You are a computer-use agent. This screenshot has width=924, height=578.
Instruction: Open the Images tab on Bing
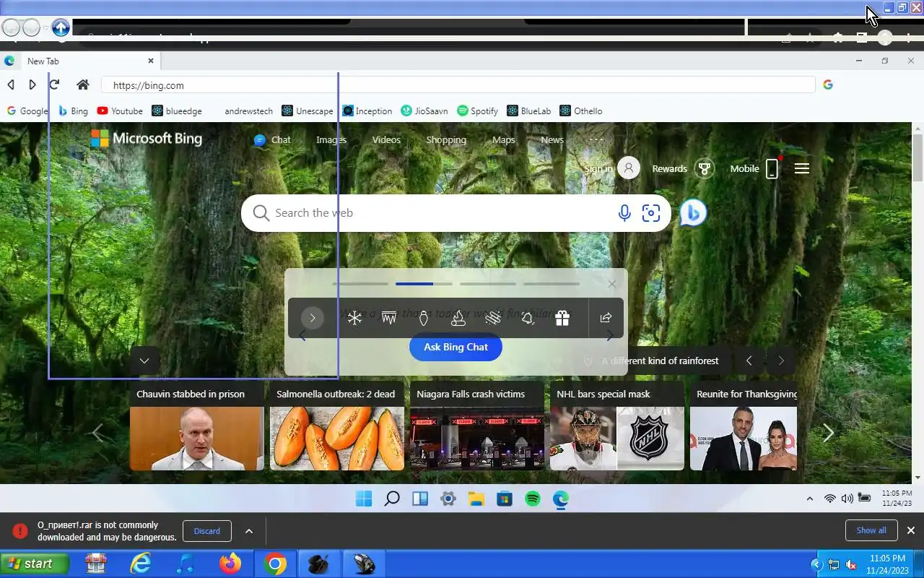(331, 140)
